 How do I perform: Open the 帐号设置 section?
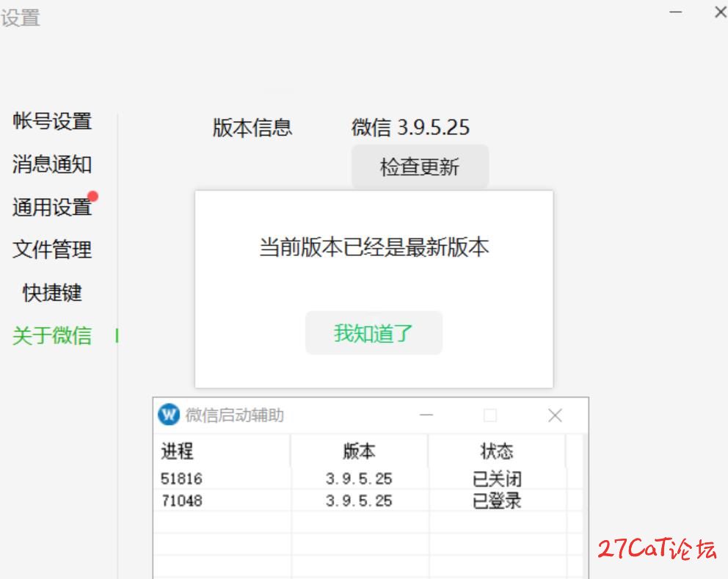click(x=52, y=121)
